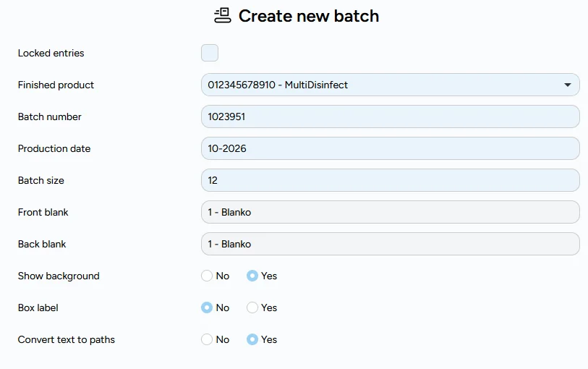This screenshot has height=369, width=588.
Task: Select Yes for Box label
Action: tap(252, 308)
